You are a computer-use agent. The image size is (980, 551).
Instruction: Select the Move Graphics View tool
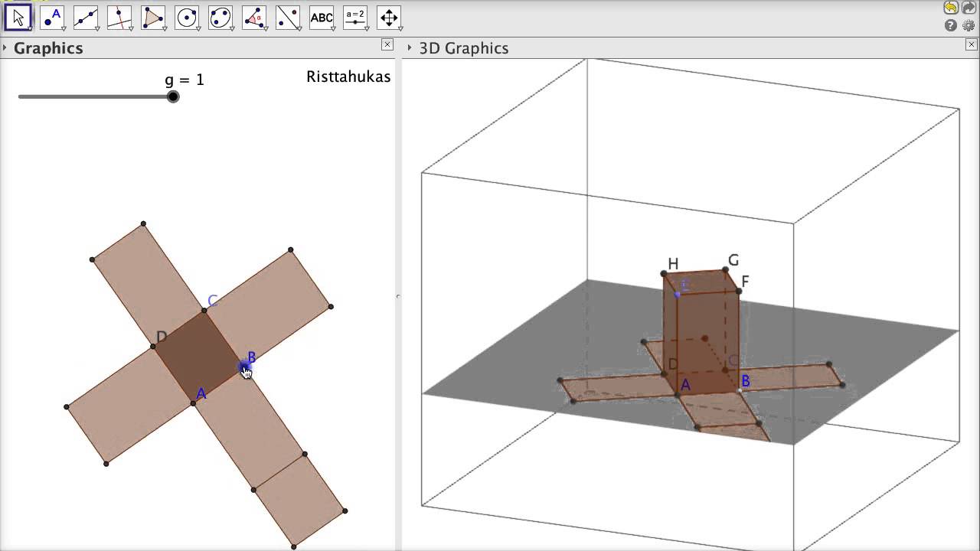click(x=389, y=18)
